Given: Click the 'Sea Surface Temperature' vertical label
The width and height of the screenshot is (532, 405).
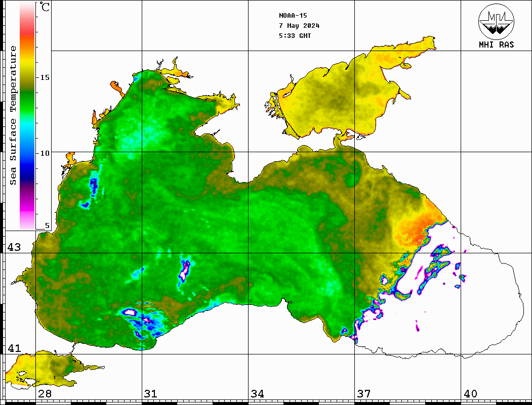Looking at the screenshot, I should click(x=13, y=116).
